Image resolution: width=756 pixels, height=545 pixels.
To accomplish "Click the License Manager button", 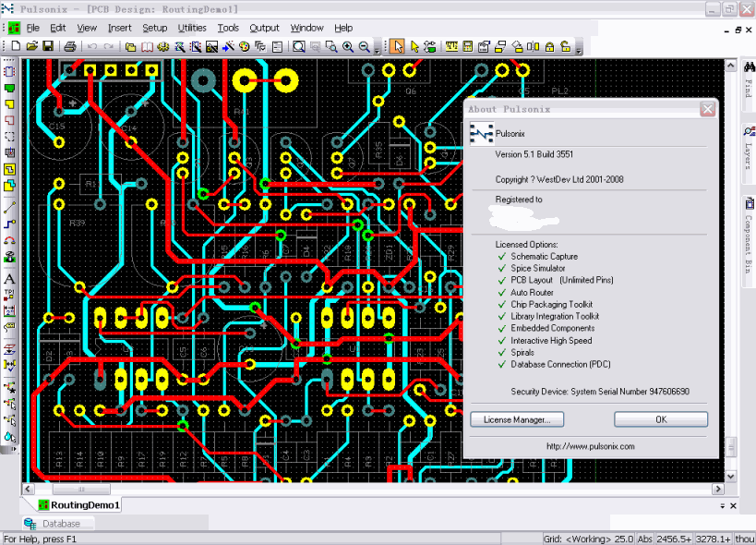I will pyautogui.click(x=517, y=419).
